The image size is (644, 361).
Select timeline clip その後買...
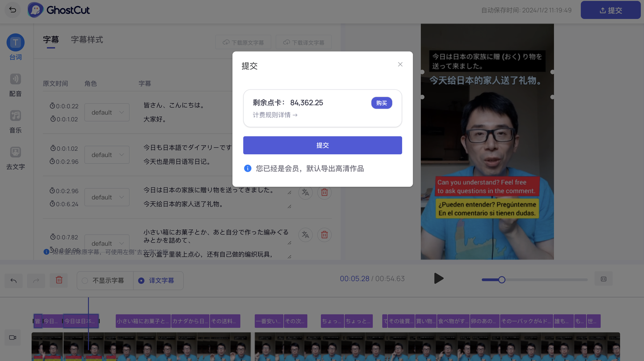click(x=401, y=321)
